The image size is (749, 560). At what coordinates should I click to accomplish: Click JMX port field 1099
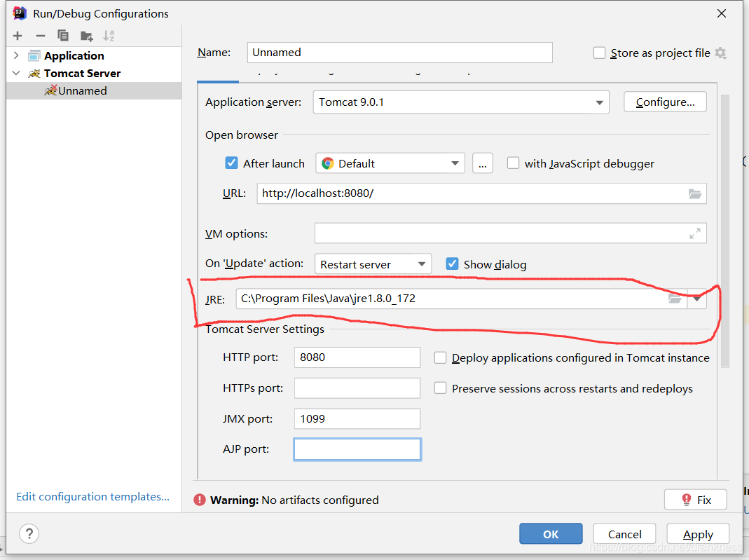tap(357, 418)
